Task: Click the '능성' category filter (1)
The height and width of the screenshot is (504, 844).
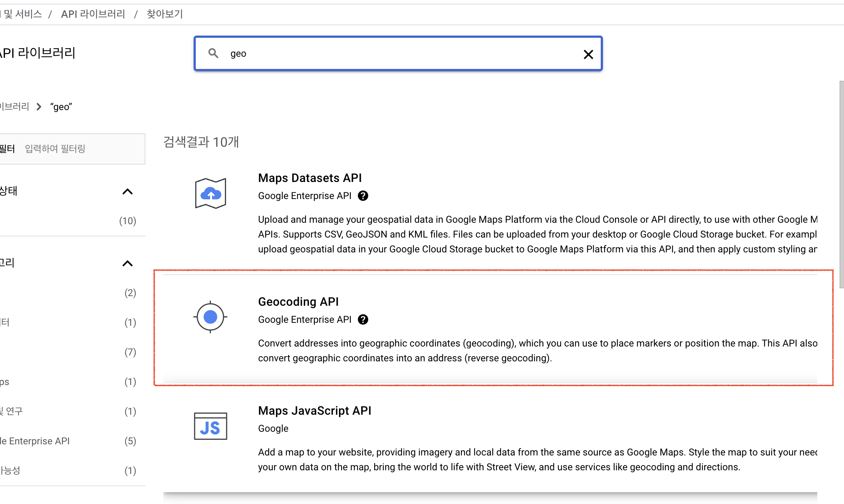Action: click(68, 471)
